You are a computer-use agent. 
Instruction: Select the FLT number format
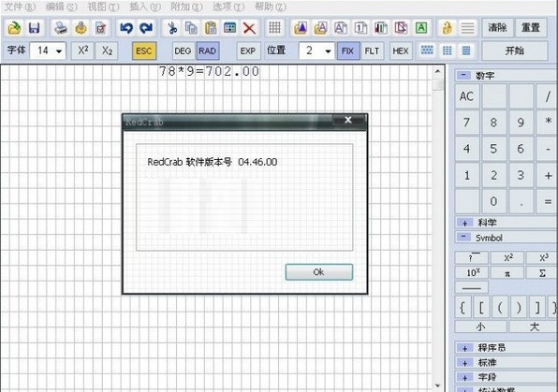click(x=373, y=51)
